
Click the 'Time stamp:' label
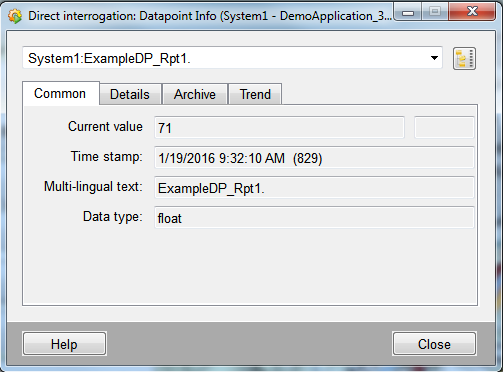tap(107, 157)
